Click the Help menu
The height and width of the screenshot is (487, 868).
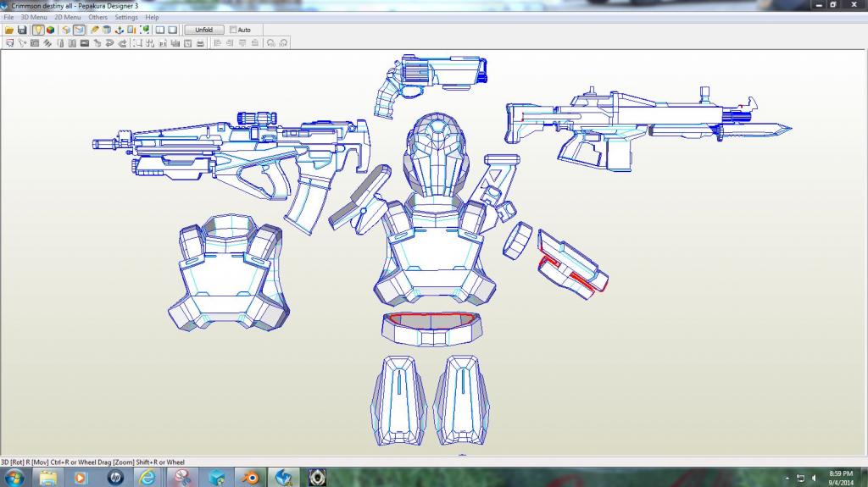(152, 17)
